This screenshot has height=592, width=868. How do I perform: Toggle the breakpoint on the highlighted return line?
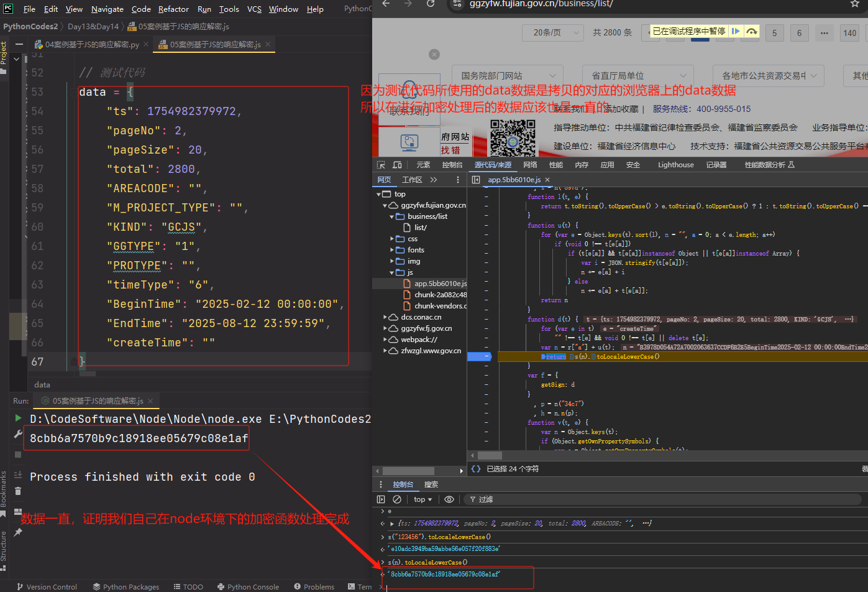click(479, 357)
